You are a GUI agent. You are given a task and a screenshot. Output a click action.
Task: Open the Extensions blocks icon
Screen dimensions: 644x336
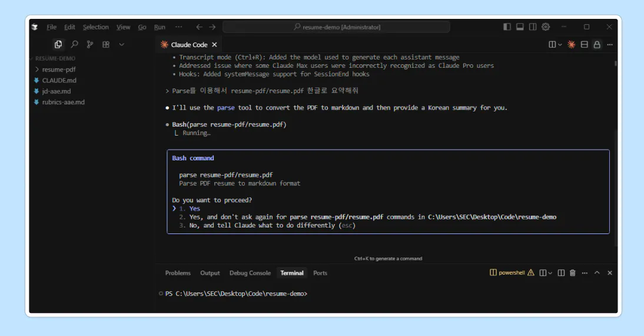[x=106, y=44]
